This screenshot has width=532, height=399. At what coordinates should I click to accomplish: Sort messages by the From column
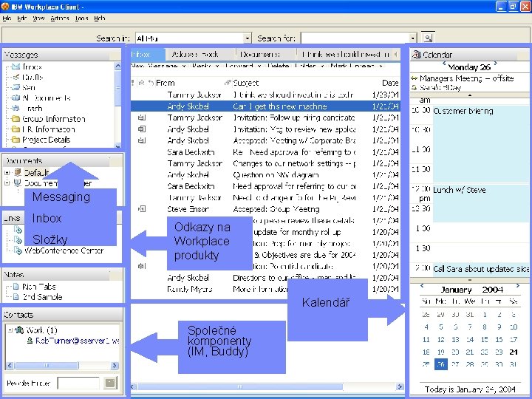(x=166, y=83)
